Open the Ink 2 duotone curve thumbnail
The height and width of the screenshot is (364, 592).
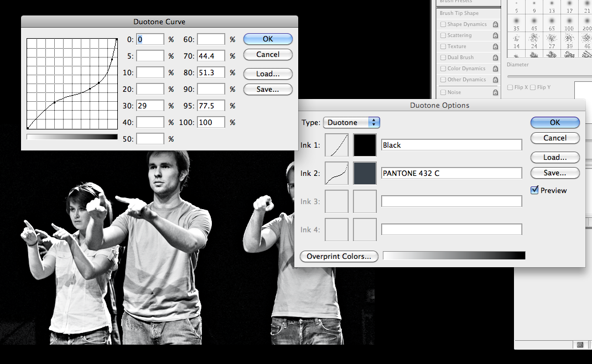pyautogui.click(x=336, y=173)
